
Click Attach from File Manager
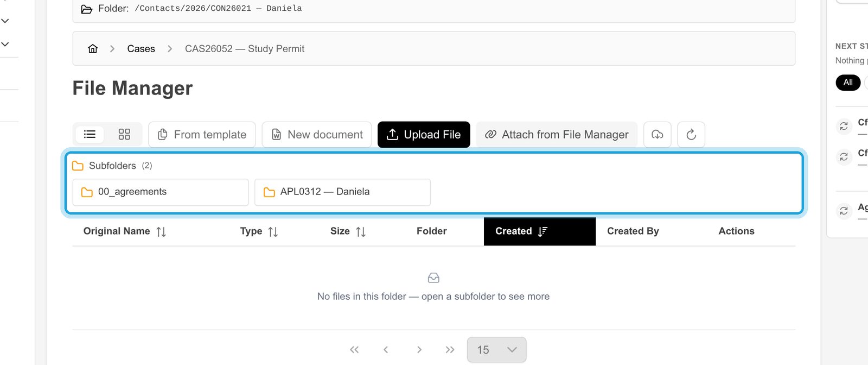(x=557, y=135)
